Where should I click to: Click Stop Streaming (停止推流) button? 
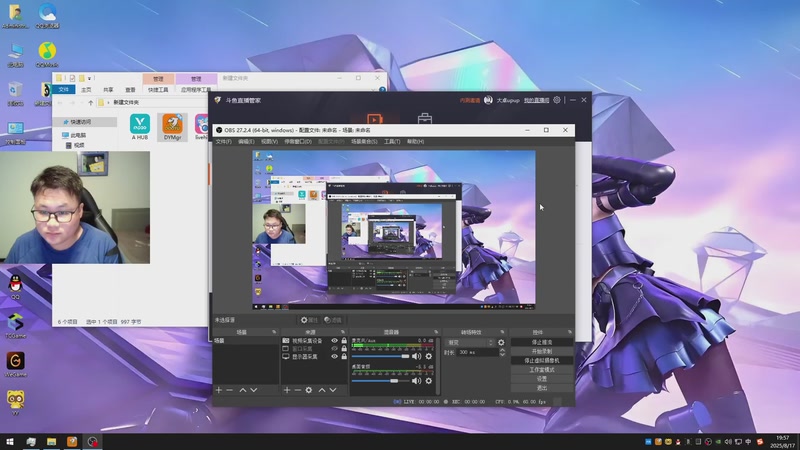pyautogui.click(x=542, y=342)
